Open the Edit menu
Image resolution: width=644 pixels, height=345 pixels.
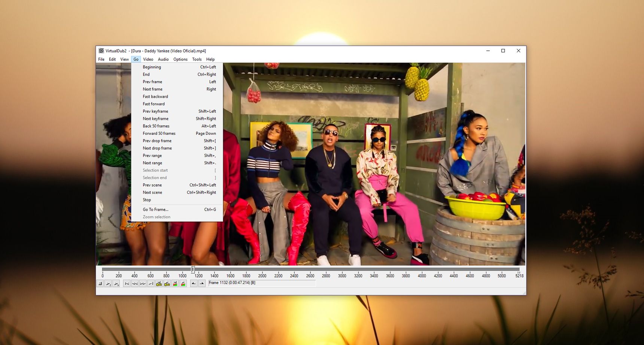(112, 59)
